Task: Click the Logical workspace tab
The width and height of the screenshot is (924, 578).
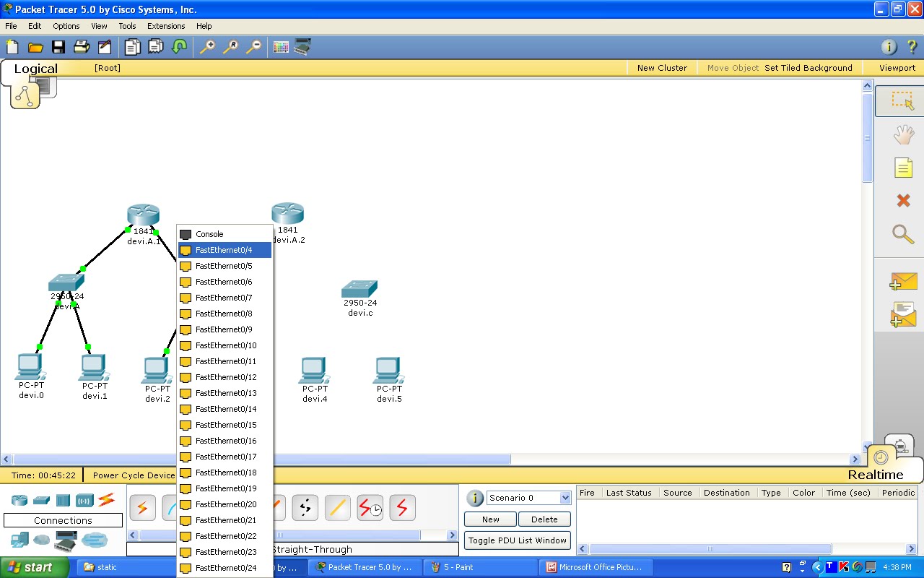Action: (35, 69)
